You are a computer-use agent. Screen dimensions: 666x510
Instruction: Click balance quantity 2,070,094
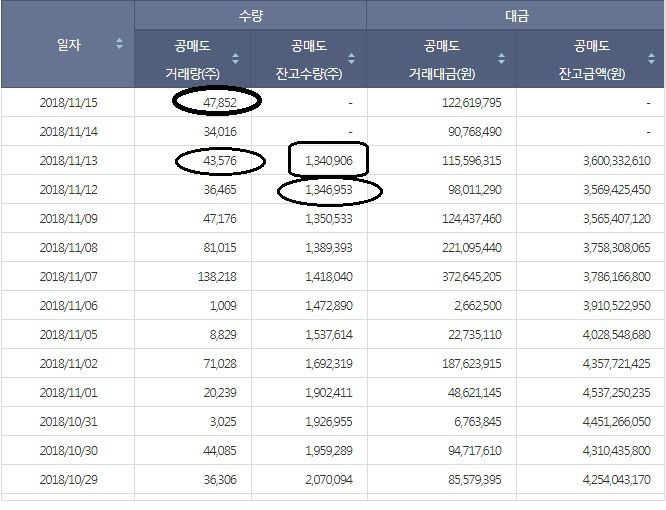(x=329, y=479)
